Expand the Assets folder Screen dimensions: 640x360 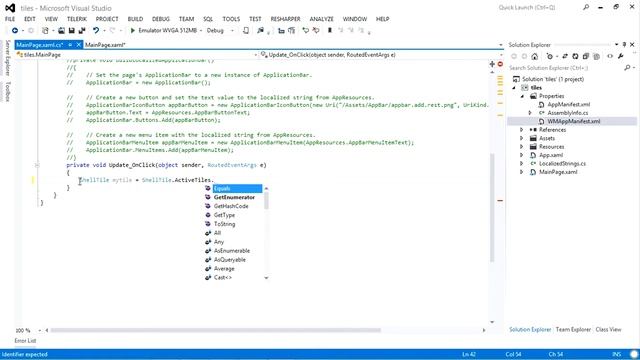[x=522, y=138]
